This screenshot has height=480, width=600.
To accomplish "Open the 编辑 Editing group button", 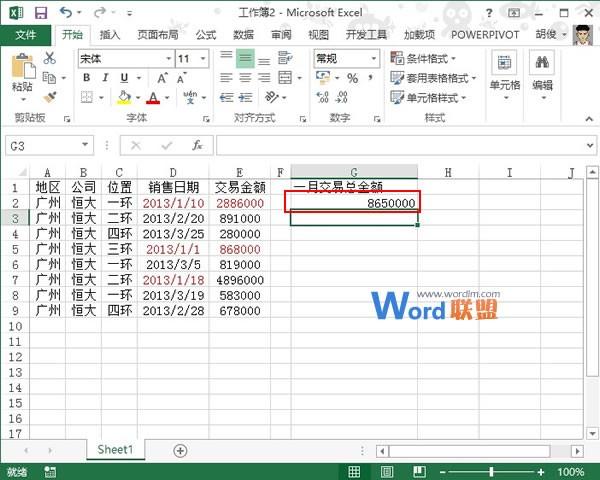I will tap(542, 77).
